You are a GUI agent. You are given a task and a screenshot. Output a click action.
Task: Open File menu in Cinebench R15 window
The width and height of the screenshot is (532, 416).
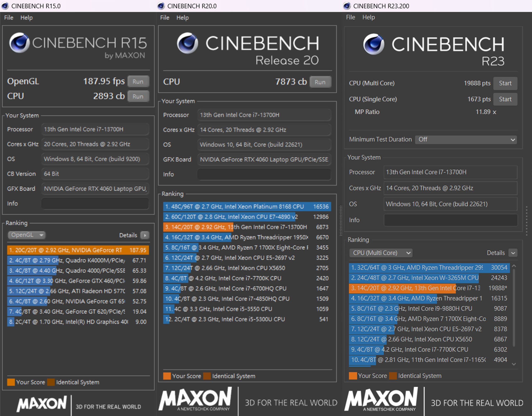tap(9, 17)
